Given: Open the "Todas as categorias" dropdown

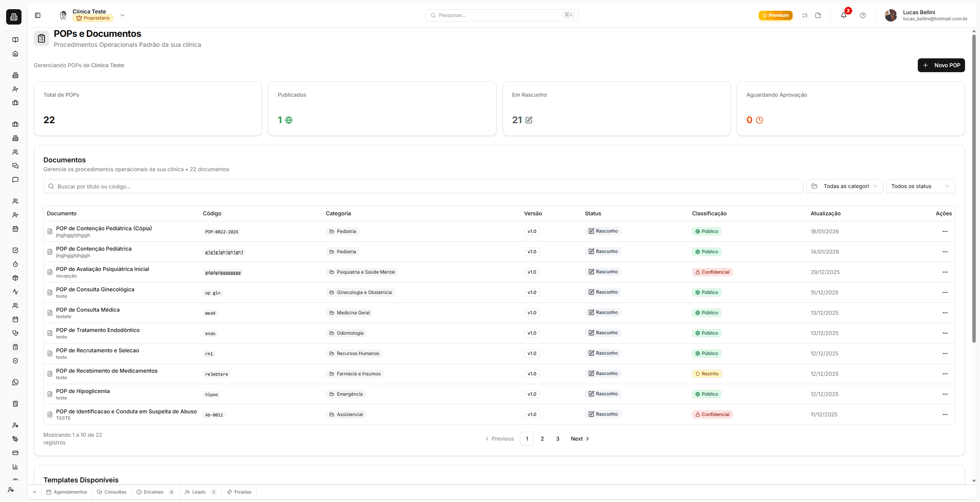Looking at the screenshot, I should [844, 186].
